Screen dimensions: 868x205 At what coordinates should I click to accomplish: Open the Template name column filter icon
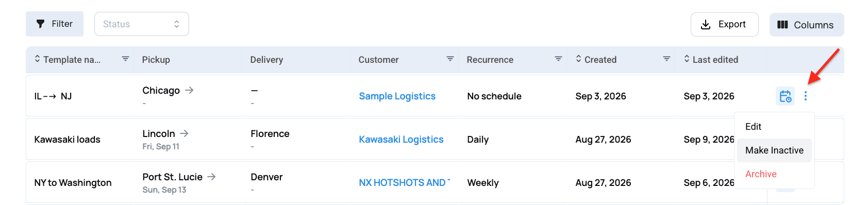click(125, 59)
